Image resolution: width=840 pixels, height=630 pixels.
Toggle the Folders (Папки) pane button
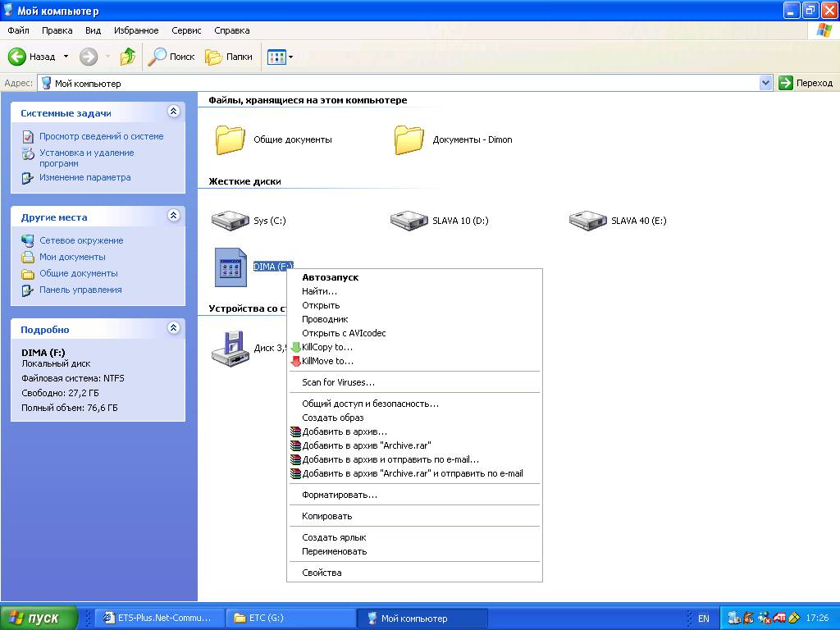229,57
